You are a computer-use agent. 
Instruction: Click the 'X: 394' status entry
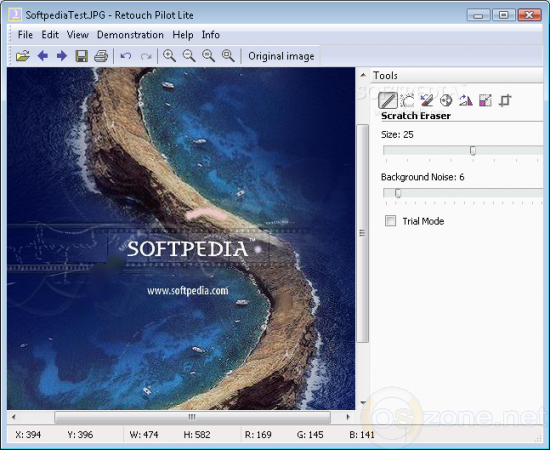(x=28, y=435)
